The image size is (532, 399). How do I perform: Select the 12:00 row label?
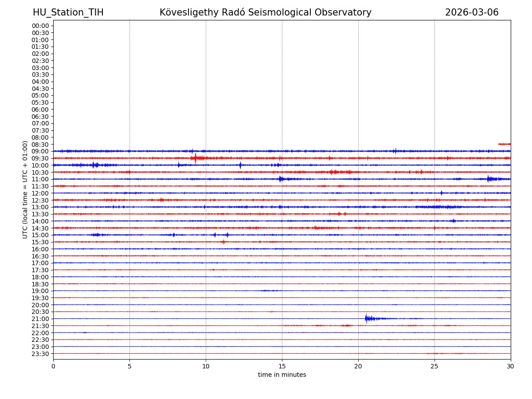pos(40,193)
